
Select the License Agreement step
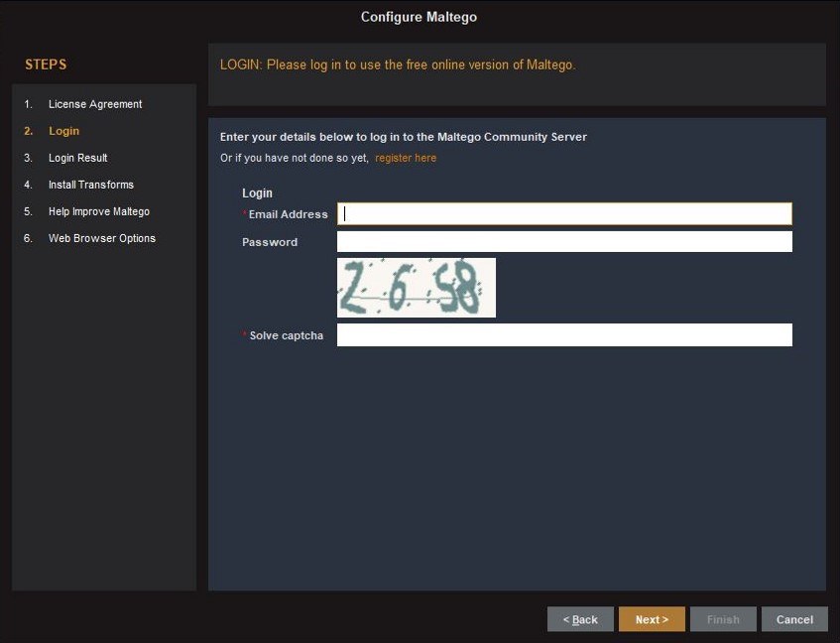(94, 103)
